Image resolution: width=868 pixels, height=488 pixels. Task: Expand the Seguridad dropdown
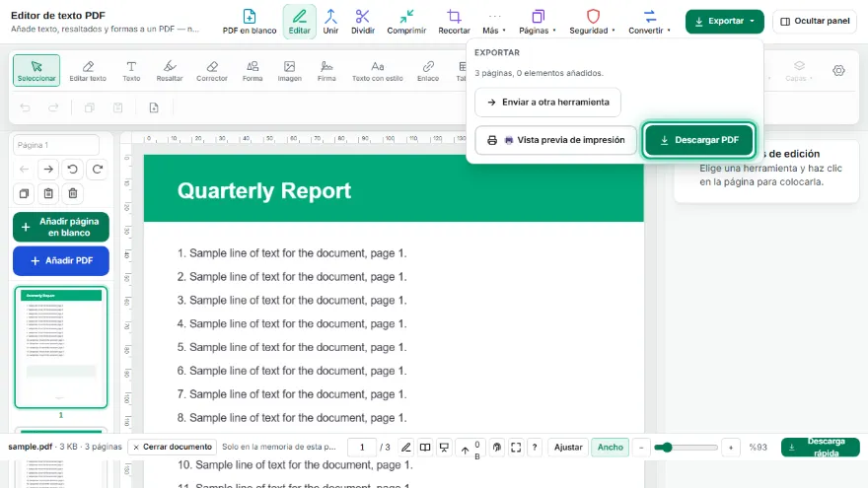tap(593, 22)
